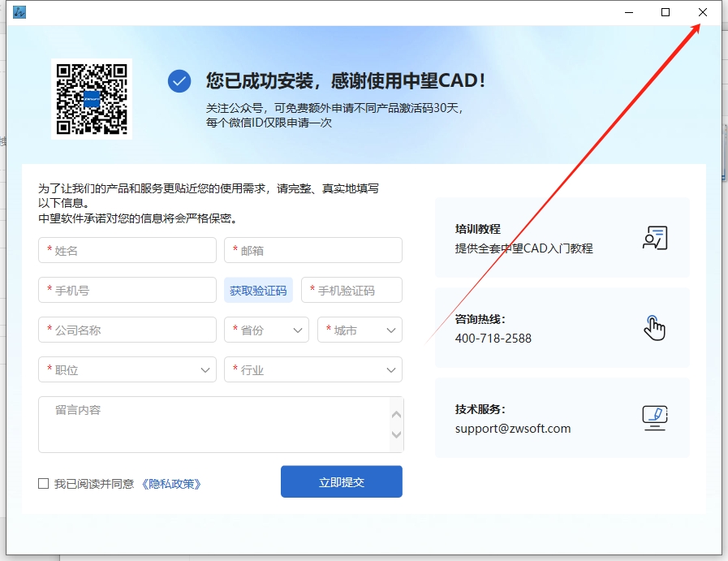This screenshot has height=561, width=728.
Task: Click the 姓名 name input field
Action: (127, 250)
